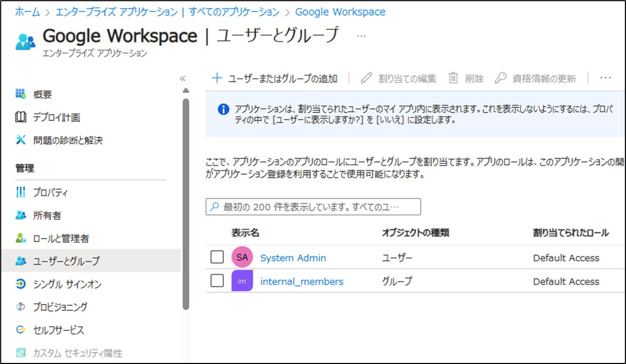Click 削除 toolbar button

point(466,78)
